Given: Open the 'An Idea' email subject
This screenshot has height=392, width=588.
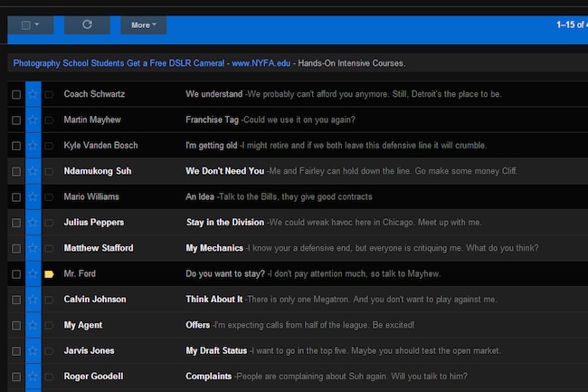Looking at the screenshot, I should [x=200, y=196].
